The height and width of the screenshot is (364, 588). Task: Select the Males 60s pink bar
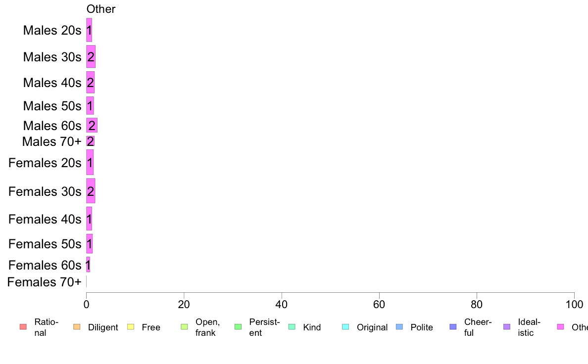click(92, 125)
